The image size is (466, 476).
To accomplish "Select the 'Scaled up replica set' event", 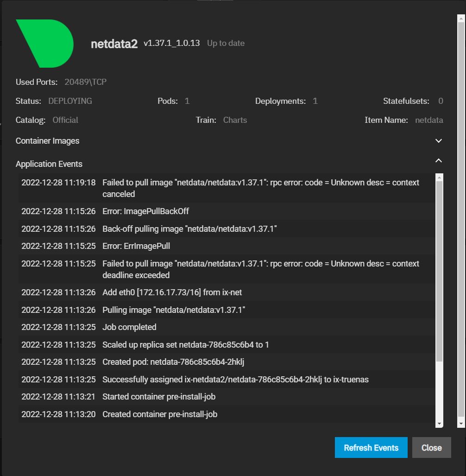I will (x=227, y=345).
